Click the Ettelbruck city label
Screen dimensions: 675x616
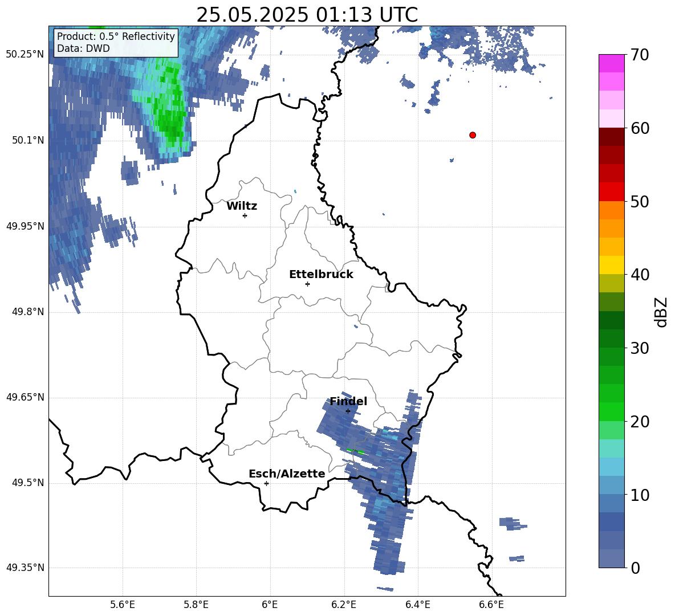tap(321, 275)
